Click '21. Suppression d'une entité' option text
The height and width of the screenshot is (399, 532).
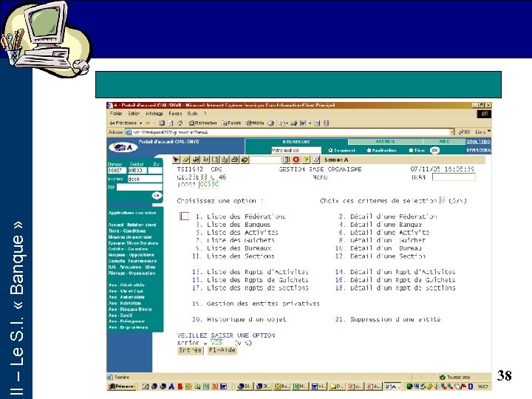pyautogui.click(x=388, y=319)
